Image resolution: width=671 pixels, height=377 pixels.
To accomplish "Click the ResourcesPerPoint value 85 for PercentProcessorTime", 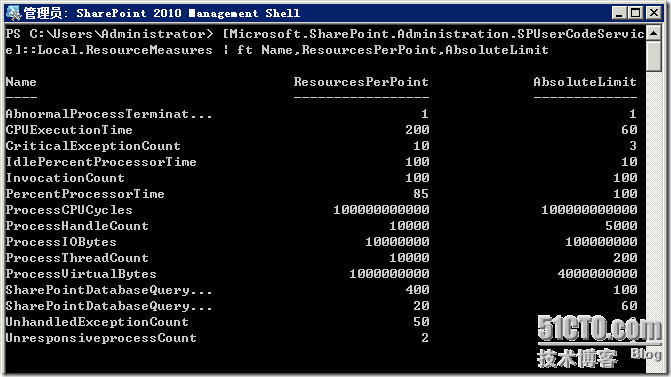I will pyautogui.click(x=421, y=194).
